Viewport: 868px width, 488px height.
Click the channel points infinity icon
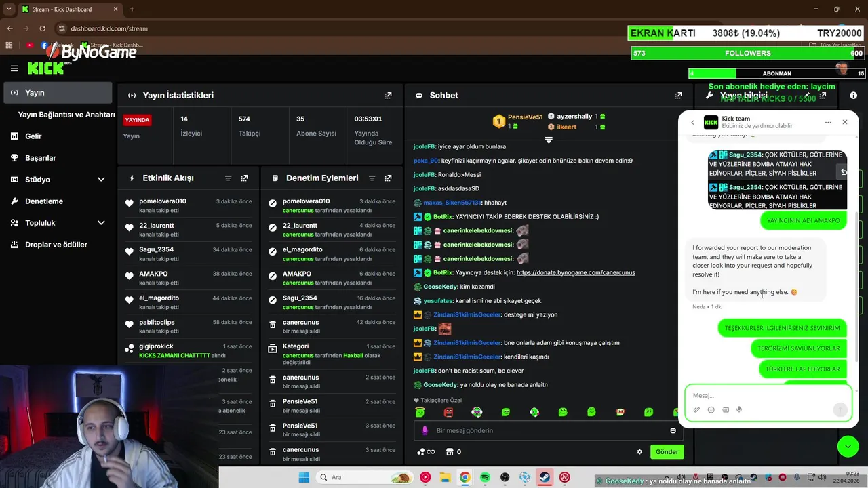[427, 452]
